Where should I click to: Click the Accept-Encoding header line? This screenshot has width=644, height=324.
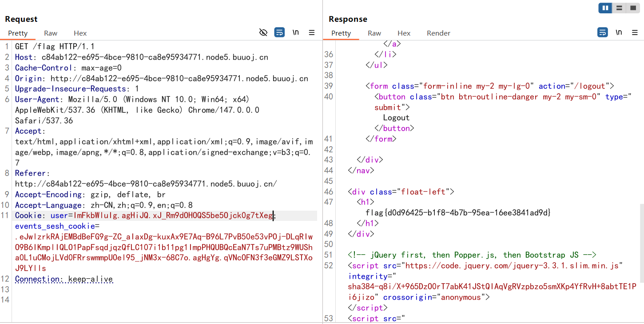90,195
